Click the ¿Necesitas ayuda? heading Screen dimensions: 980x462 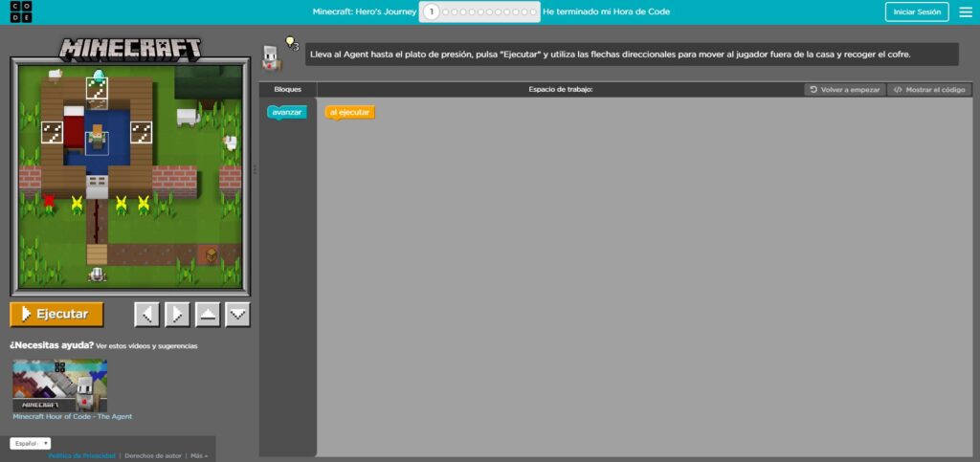[x=52, y=344]
